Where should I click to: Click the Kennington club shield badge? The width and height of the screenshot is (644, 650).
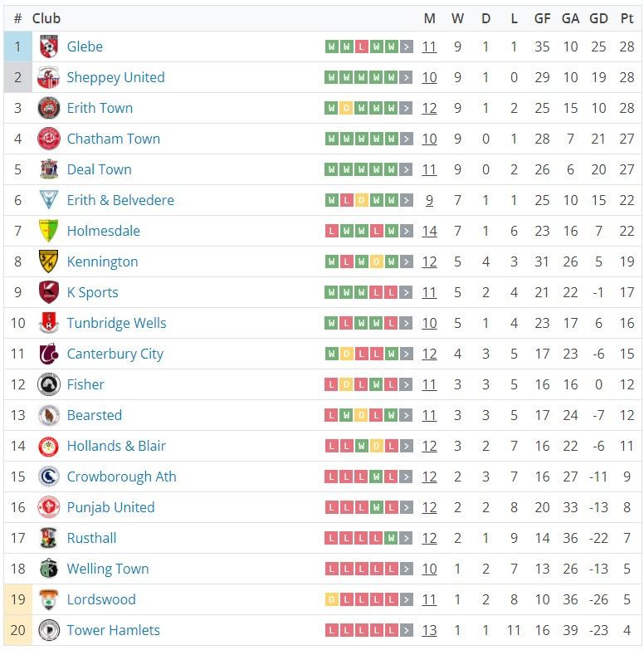point(48,261)
